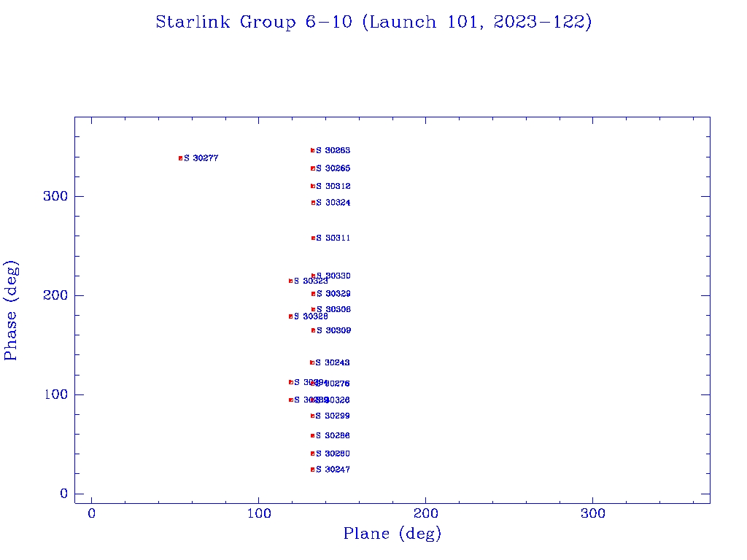Click the satellite label "S 30265"
The image size is (747, 560).
pos(333,168)
